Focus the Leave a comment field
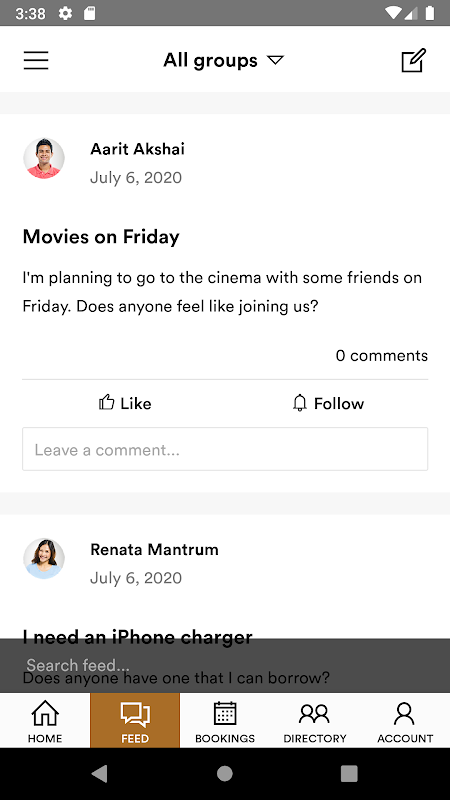Viewport: 450px width, 800px height. click(x=225, y=449)
